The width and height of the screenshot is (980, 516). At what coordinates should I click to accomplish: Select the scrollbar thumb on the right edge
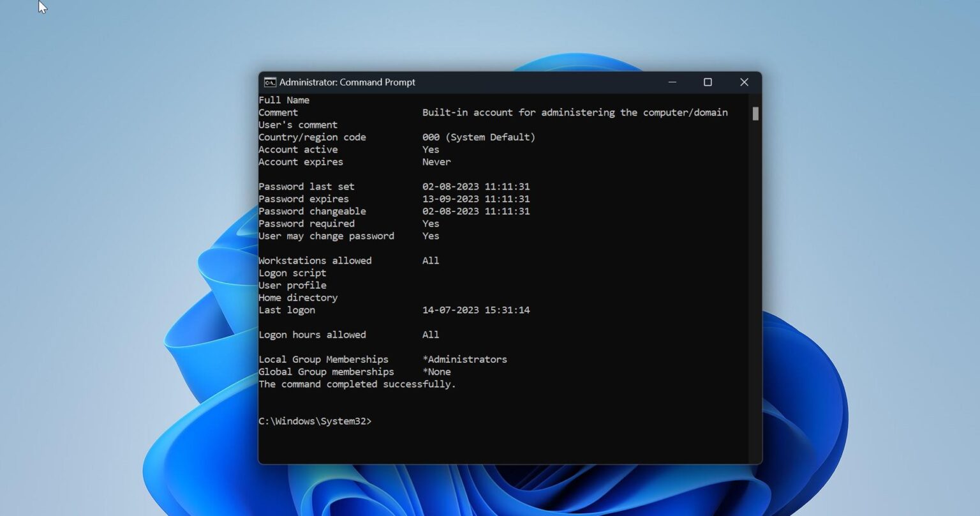[754, 114]
